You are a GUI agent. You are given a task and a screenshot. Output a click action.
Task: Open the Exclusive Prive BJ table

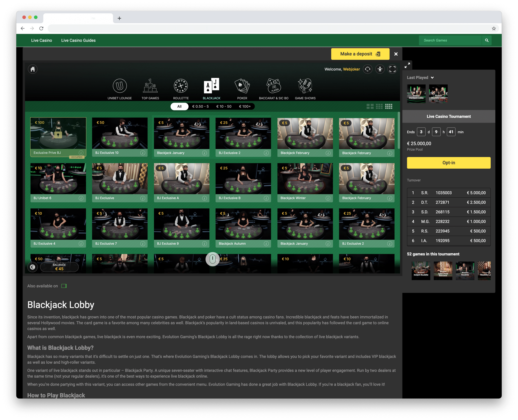(58, 137)
